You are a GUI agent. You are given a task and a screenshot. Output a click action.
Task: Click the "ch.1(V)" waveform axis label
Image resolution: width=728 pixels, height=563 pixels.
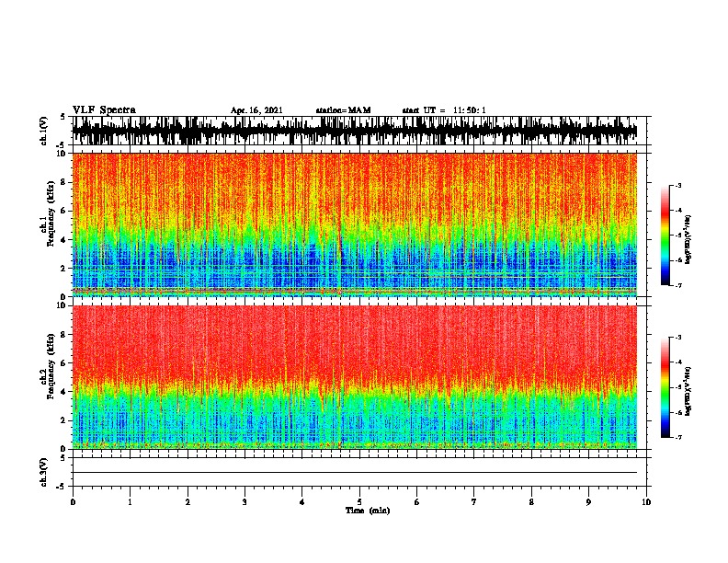click(x=44, y=131)
